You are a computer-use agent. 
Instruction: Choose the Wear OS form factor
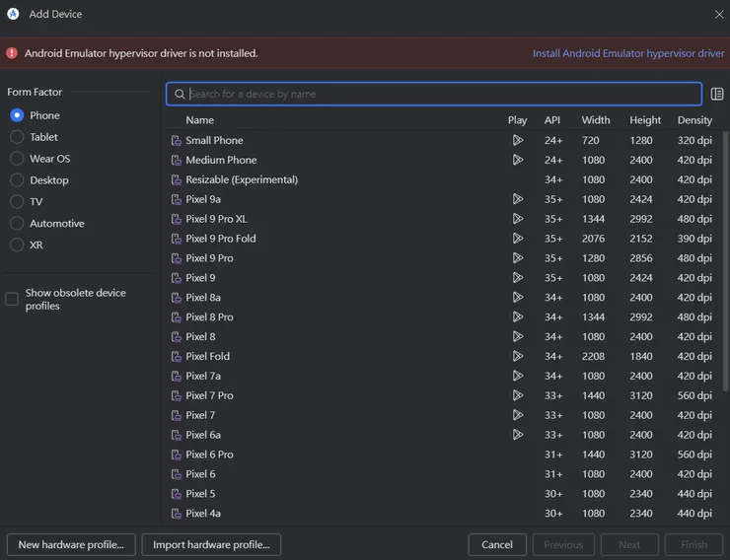[17, 159]
